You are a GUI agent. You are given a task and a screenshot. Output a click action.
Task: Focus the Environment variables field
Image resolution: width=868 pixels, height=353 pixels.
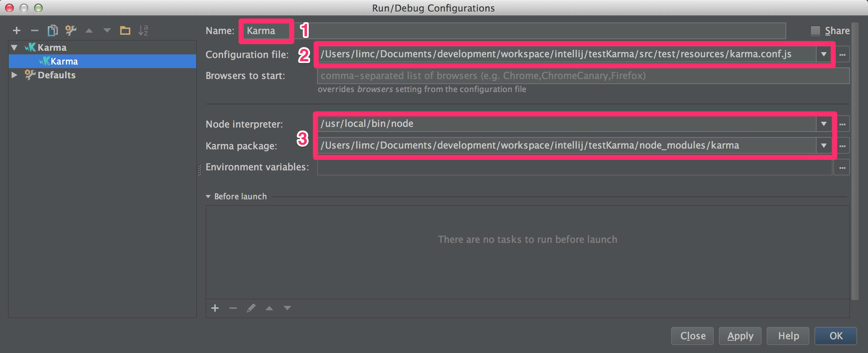click(575, 167)
